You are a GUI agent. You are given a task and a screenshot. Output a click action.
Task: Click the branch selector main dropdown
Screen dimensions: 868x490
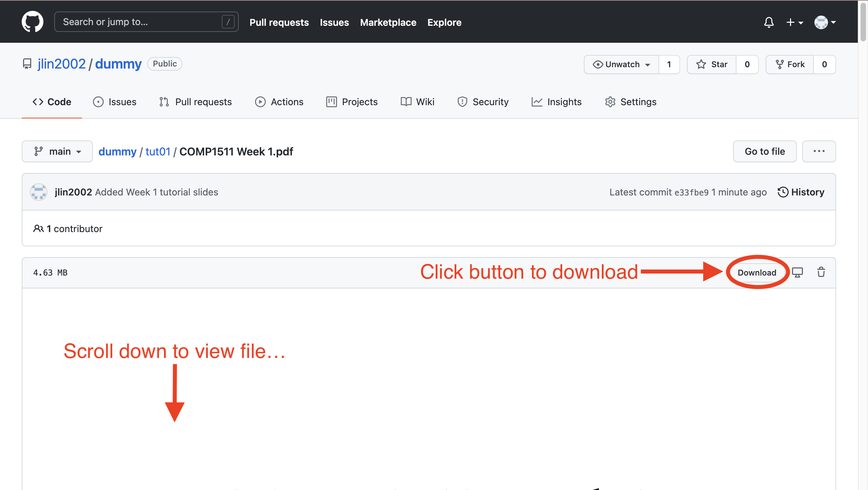57,151
